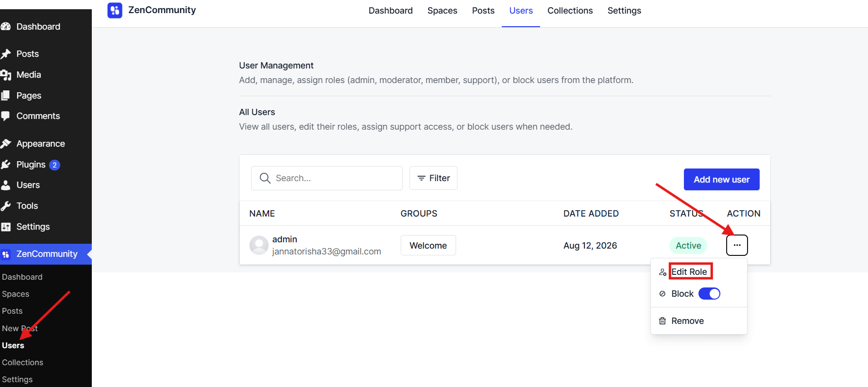Viewport: 868px width, 387px height.
Task: Click the Edit Role person icon
Action: point(663,272)
